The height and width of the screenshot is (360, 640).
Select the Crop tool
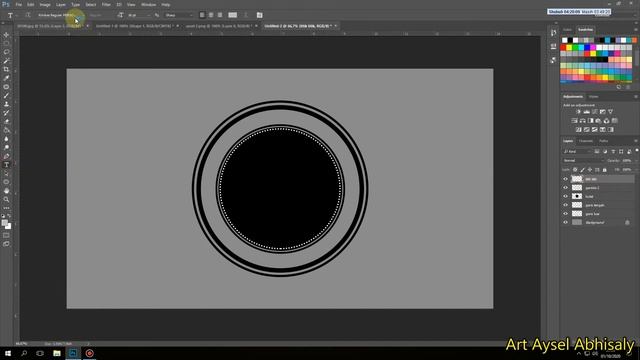[x=6, y=69]
